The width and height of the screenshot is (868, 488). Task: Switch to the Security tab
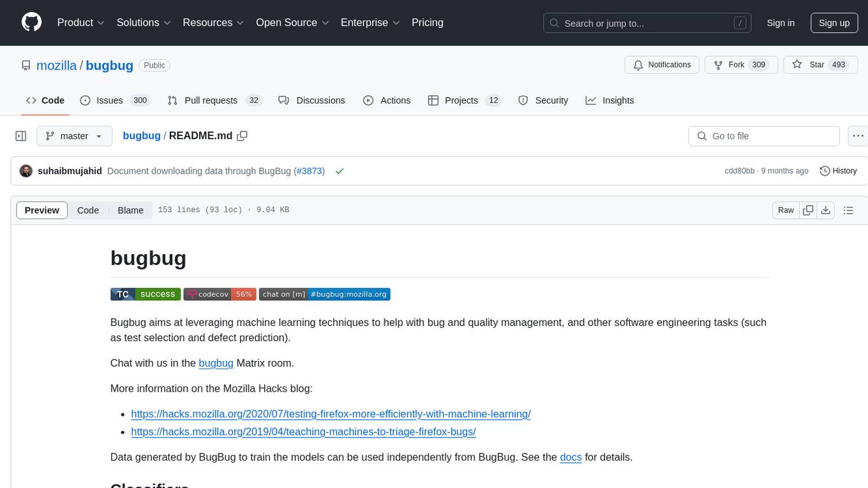(543, 100)
